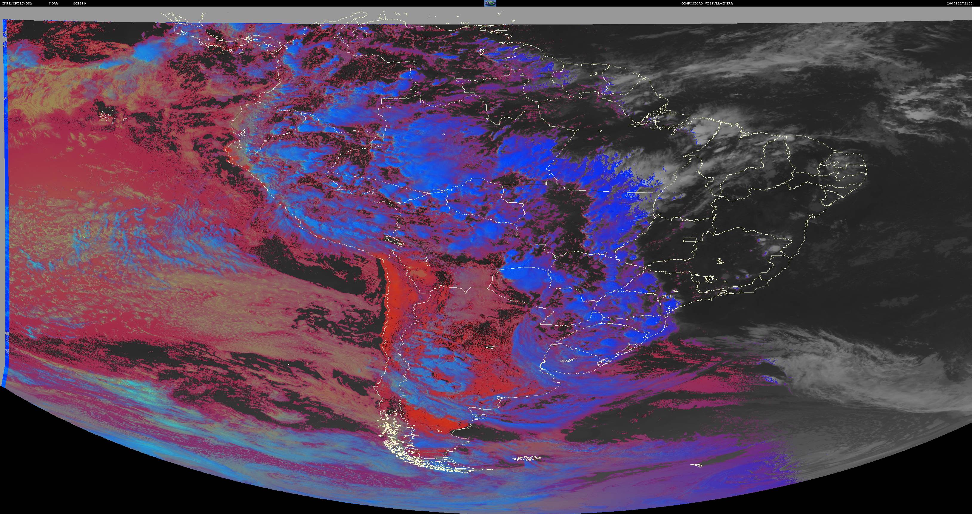
Task: Click the CPTEC logo in the header
Action: point(490,3)
